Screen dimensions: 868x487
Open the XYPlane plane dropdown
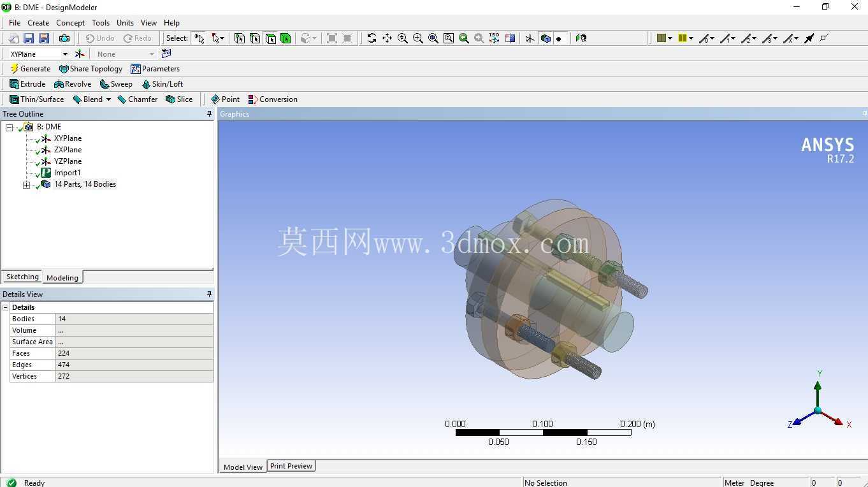coord(65,54)
